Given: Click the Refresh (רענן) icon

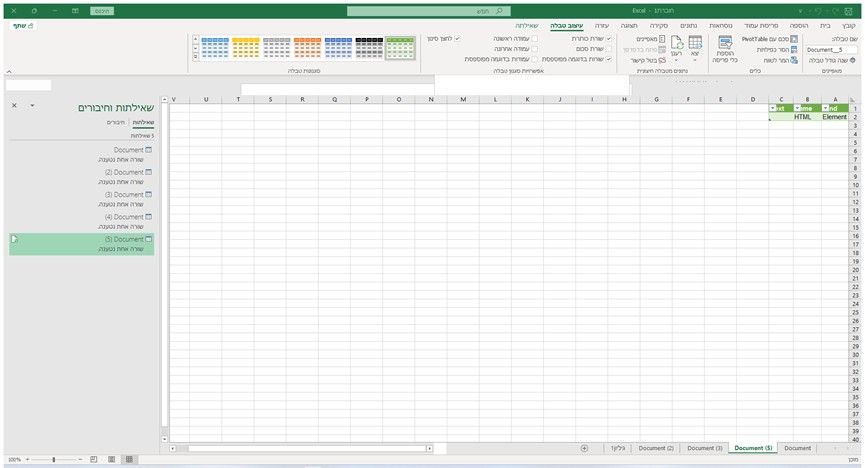Looking at the screenshot, I should click(676, 42).
